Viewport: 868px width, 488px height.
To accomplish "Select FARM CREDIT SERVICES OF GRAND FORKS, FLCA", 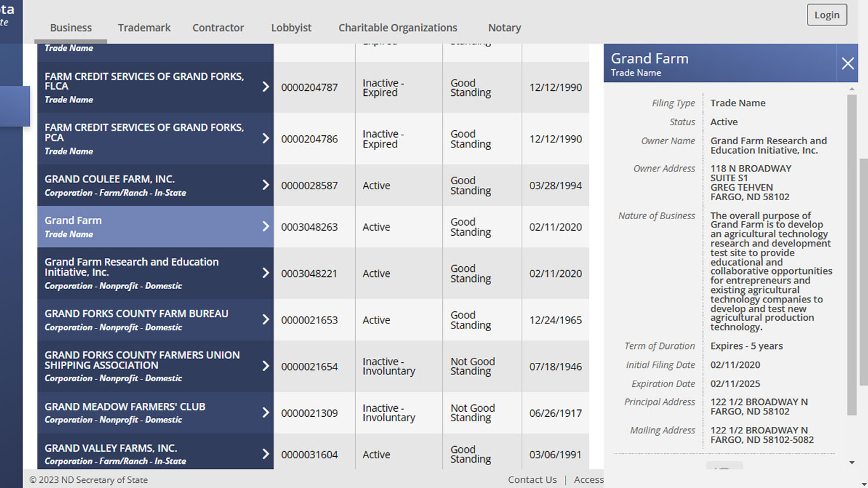I will (156, 87).
